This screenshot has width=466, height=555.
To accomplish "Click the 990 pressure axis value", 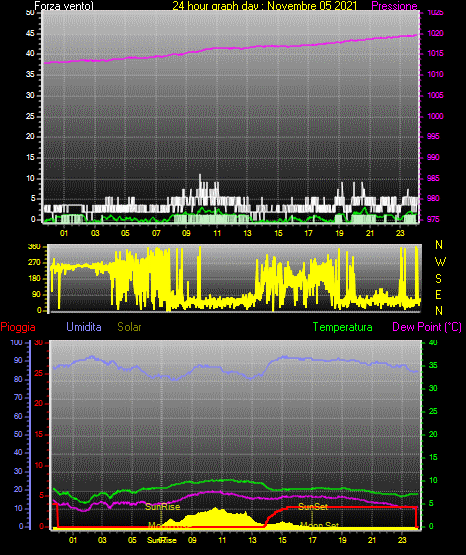I will [433, 157].
